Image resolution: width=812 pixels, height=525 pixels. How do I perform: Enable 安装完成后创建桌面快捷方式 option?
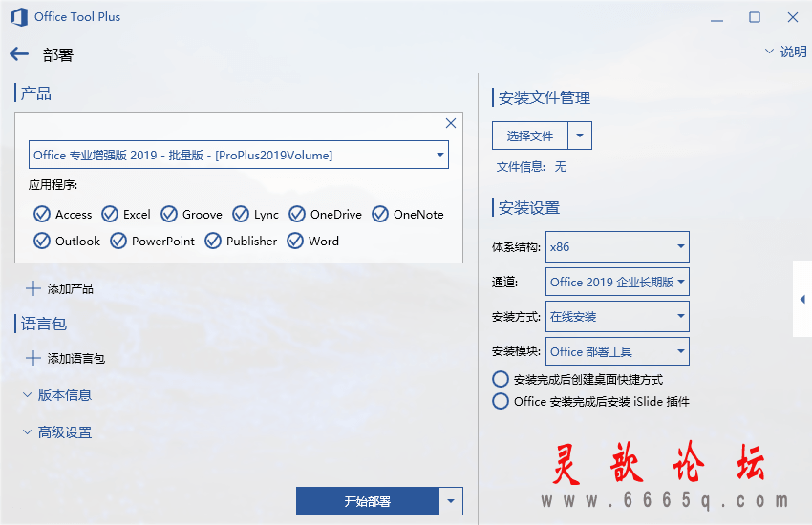coord(501,379)
